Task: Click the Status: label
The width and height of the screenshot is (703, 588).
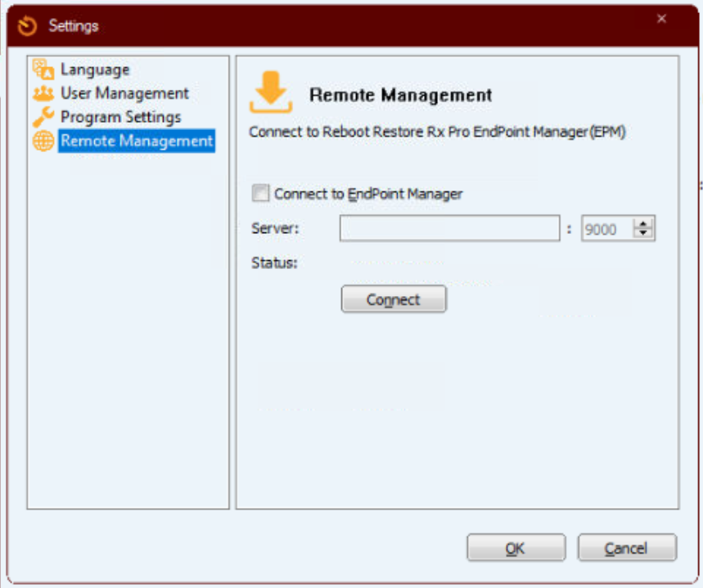Action: coord(274,263)
